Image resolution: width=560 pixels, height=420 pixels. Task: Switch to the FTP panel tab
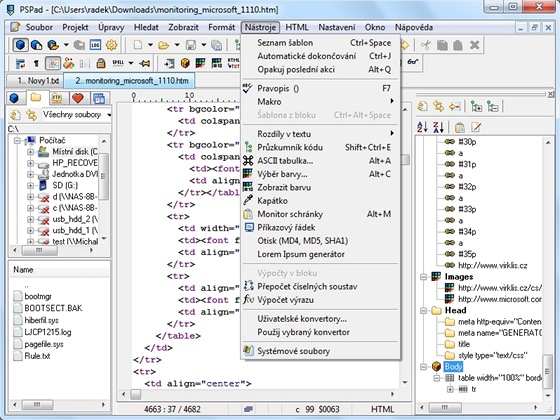coord(57,98)
